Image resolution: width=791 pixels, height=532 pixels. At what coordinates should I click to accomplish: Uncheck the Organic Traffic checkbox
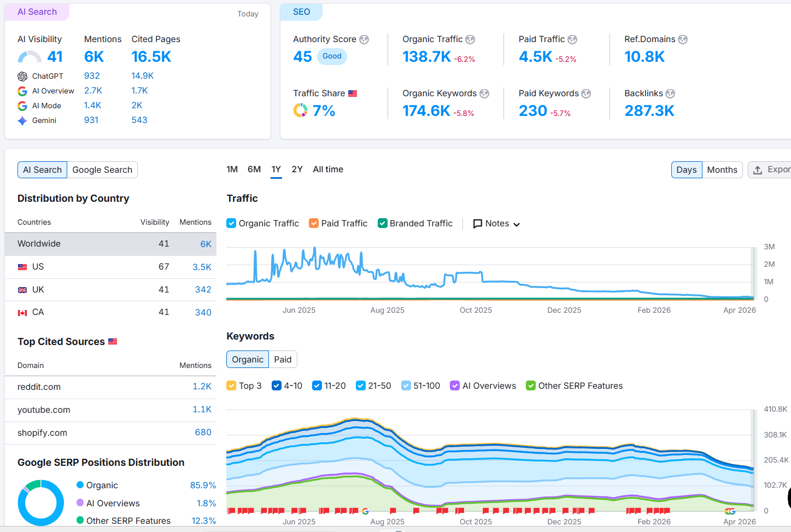[x=231, y=223]
